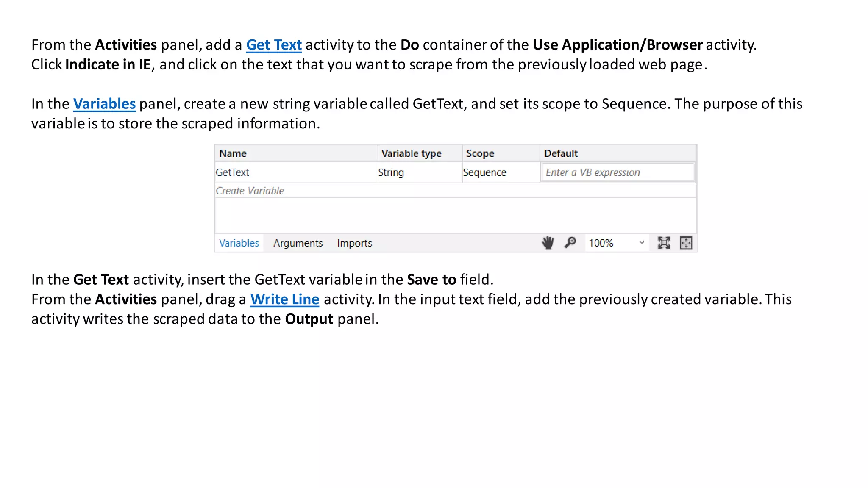
Task: Open the Sequence scope cell
Action: tap(484, 172)
